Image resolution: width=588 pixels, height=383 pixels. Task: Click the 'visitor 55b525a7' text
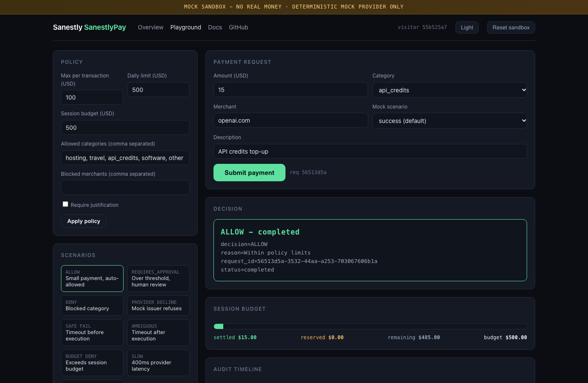[422, 27]
